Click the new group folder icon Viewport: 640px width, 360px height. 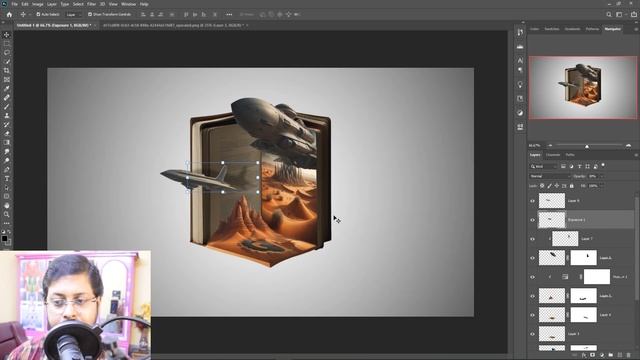[x=611, y=355]
